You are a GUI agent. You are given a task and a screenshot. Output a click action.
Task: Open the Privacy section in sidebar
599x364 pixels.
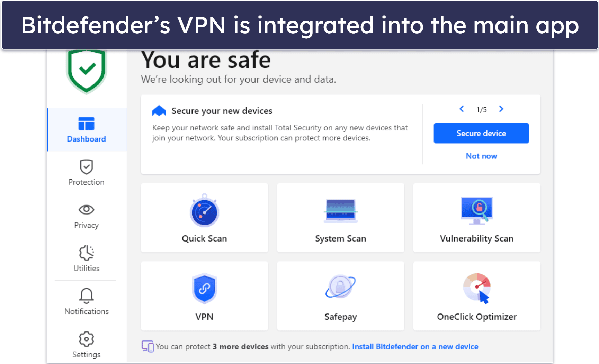tap(87, 216)
